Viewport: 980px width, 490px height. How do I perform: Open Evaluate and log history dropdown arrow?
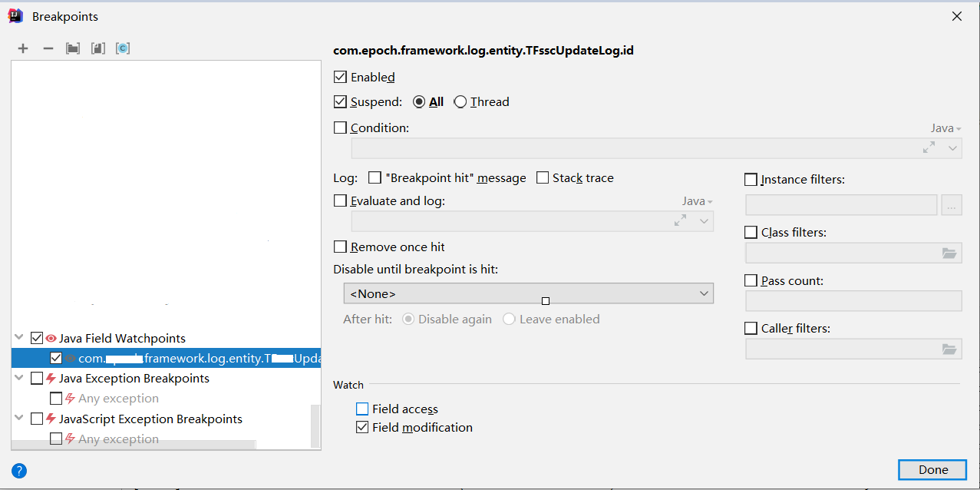tap(704, 220)
